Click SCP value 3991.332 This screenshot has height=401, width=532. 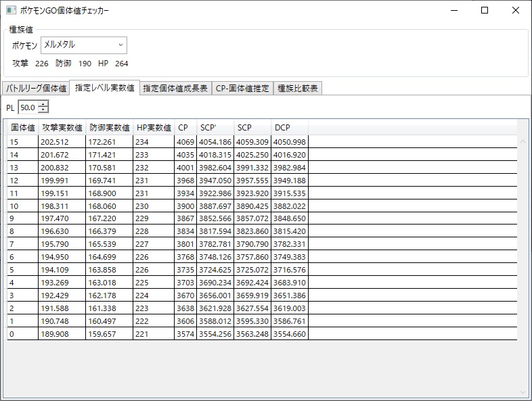[252, 168]
